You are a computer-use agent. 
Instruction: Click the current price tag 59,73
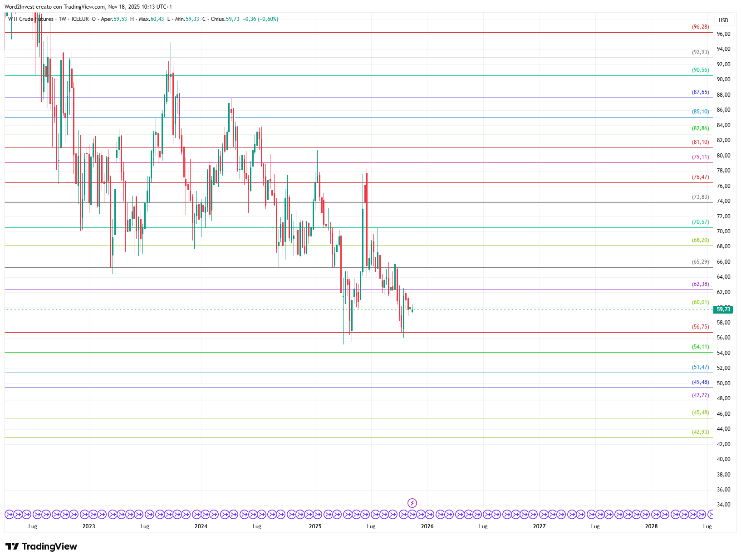click(x=723, y=309)
